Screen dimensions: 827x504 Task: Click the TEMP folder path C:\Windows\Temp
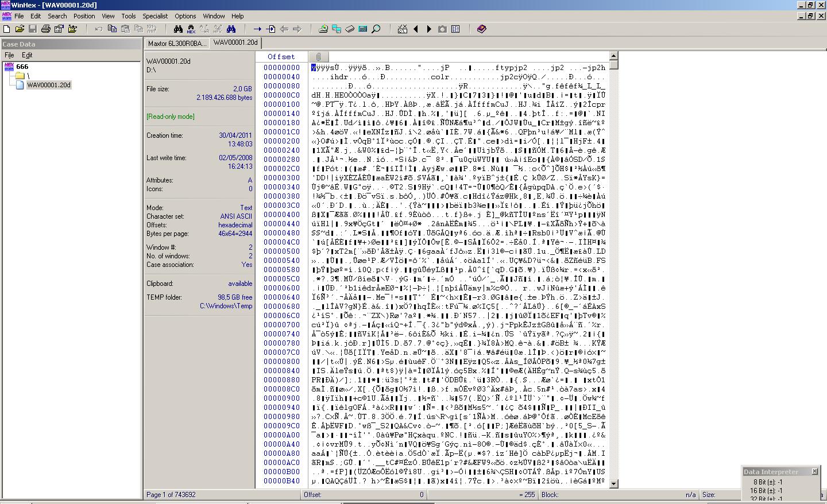pos(226,306)
